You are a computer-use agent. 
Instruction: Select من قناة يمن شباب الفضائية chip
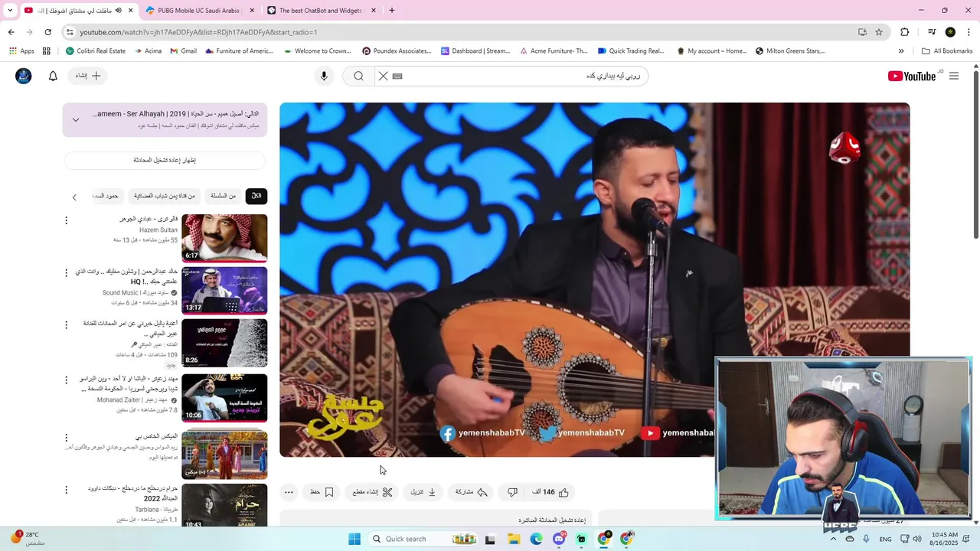[x=165, y=196]
